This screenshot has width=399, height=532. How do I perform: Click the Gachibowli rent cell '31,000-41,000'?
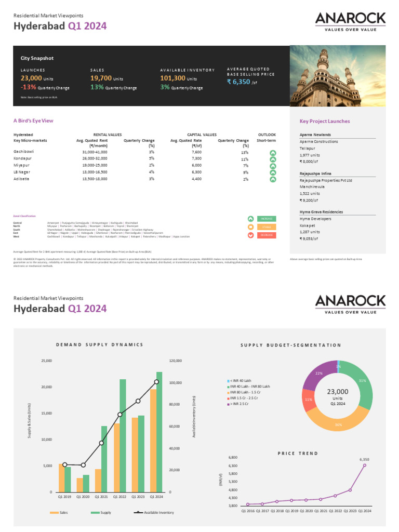click(95, 152)
